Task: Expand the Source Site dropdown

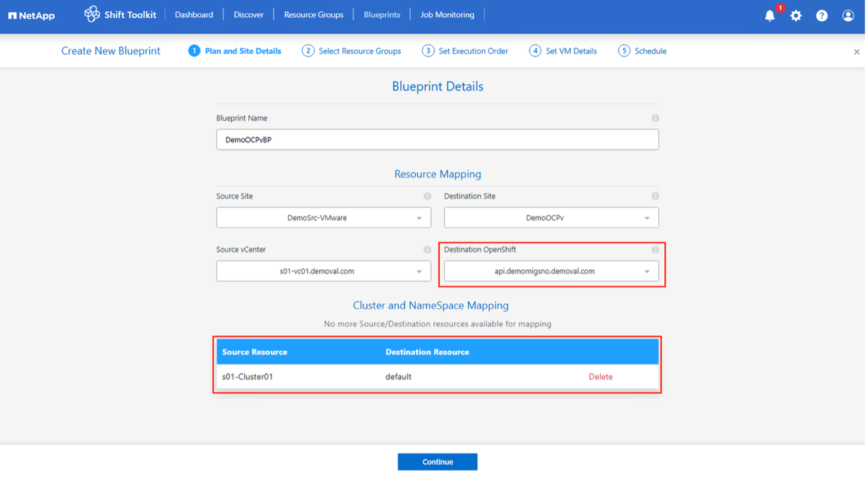Action: point(324,218)
